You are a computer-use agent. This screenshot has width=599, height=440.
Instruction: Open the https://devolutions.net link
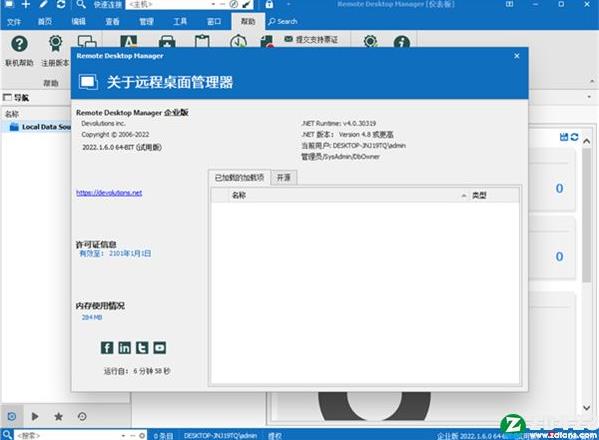coord(109,192)
